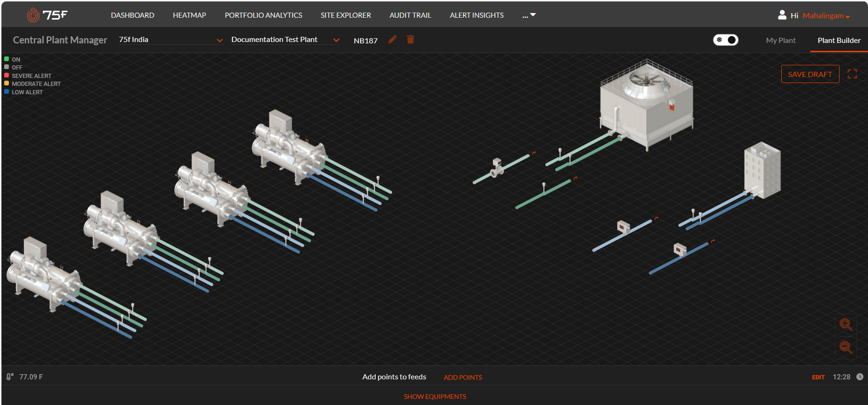The height and width of the screenshot is (405, 868).
Task: Click the 75F logo
Action: point(47,15)
